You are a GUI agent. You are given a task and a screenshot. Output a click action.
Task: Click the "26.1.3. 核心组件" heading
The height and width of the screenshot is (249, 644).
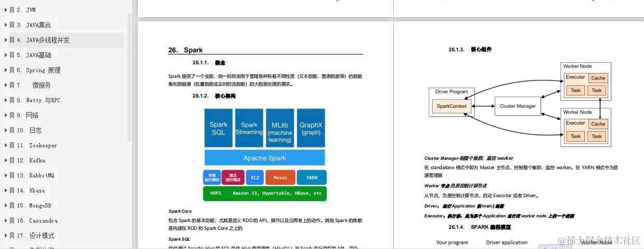pos(470,50)
